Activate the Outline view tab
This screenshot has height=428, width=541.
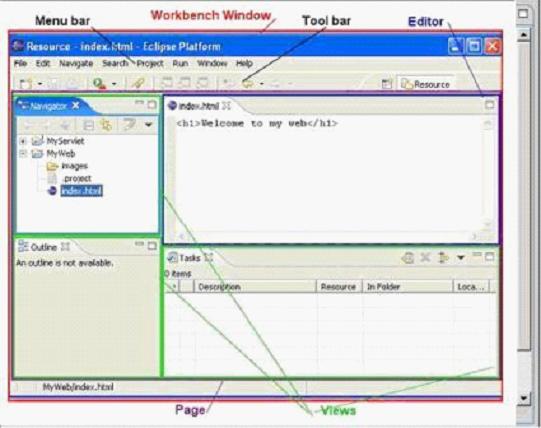43,247
